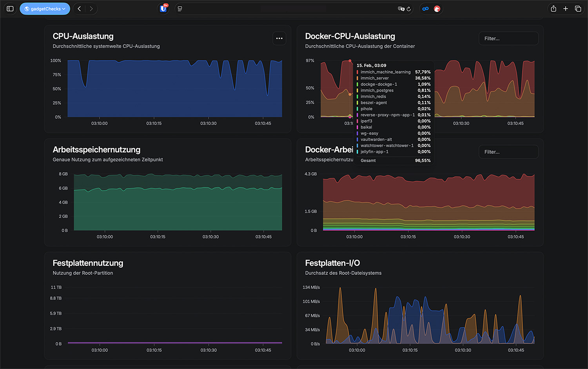This screenshot has height=369, width=588.
Task: Toggle the Safari sidebar icon
Action: pyautogui.click(x=10, y=9)
